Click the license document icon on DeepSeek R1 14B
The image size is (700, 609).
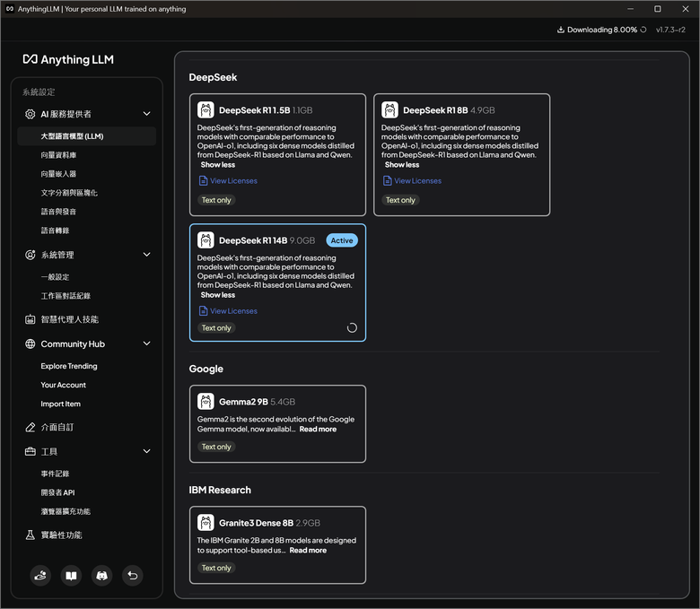coord(203,311)
